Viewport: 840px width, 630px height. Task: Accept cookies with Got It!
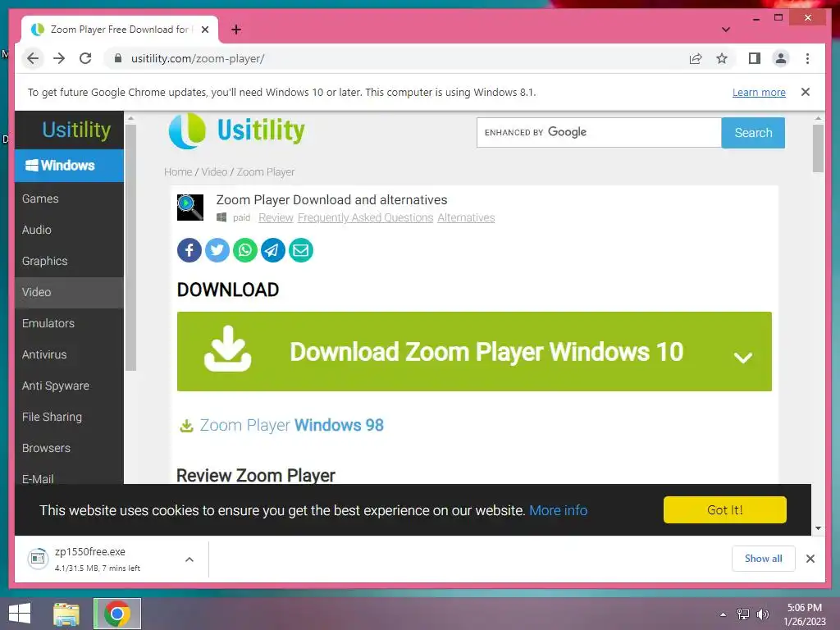(725, 509)
